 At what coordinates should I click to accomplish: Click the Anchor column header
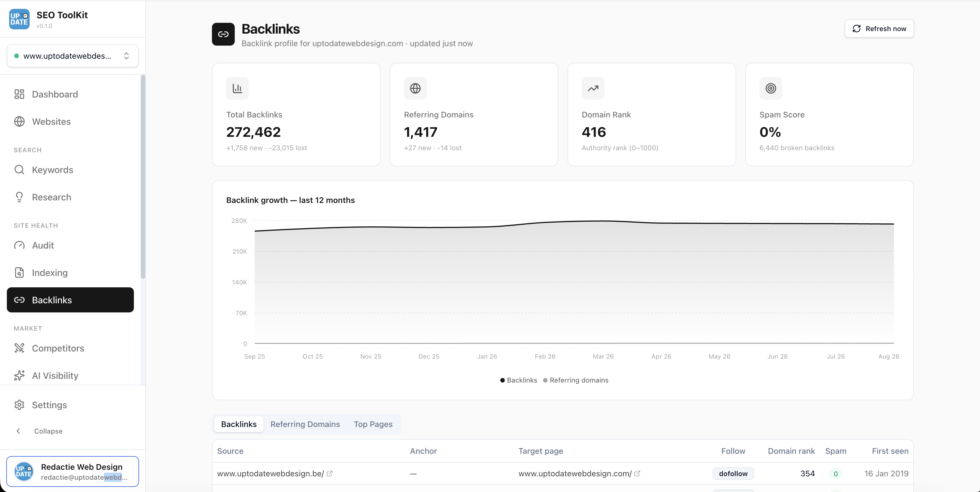click(423, 451)
